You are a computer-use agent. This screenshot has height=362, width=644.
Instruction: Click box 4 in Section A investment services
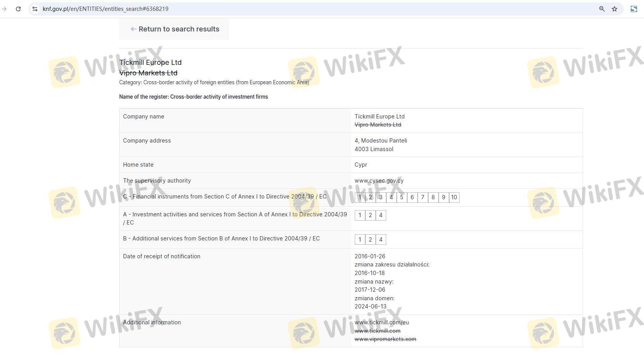(x=381, y=215)
